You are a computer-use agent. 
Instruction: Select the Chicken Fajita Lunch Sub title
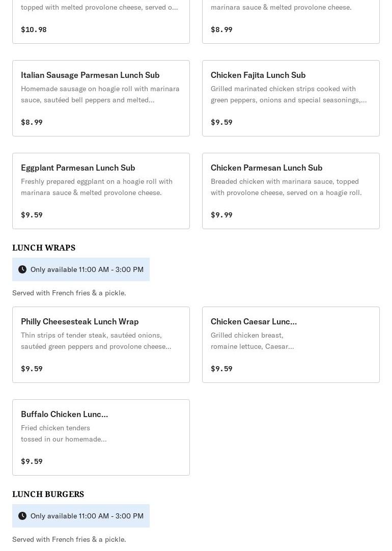[258, 75]
